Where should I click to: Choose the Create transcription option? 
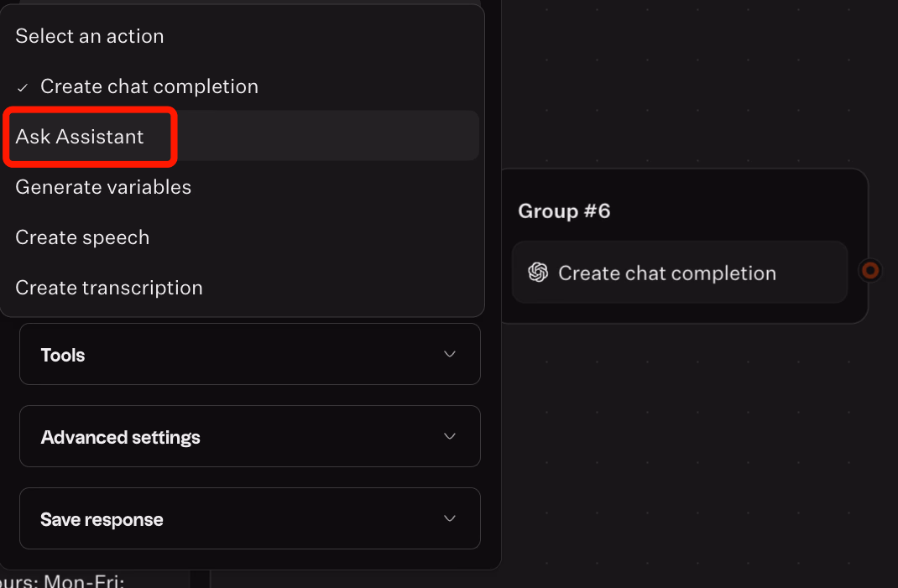109,288
